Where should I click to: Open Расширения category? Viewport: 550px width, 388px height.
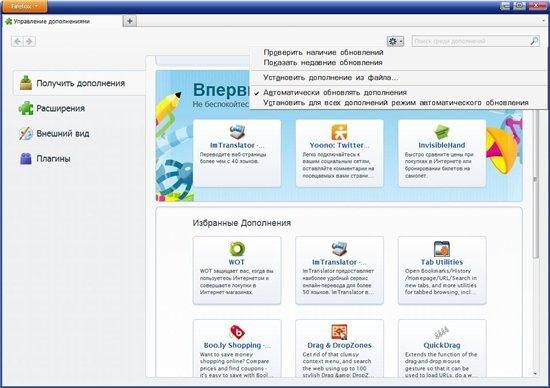80,108
